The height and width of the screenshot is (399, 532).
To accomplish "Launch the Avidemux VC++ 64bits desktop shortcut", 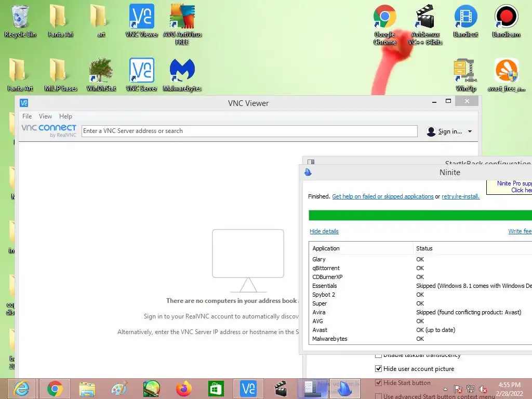I will [x=425, y=24].
